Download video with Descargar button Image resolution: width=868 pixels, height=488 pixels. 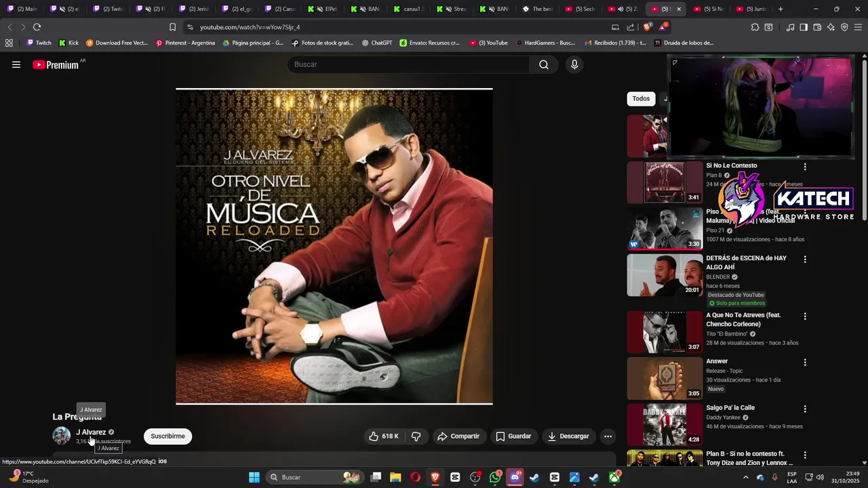click(x=568, y=436)
